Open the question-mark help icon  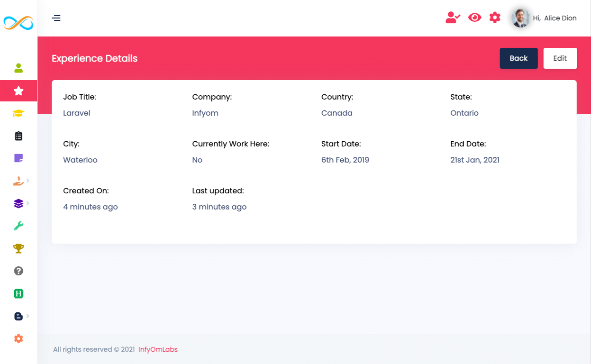pyautogui.click(x=18, y=271)
